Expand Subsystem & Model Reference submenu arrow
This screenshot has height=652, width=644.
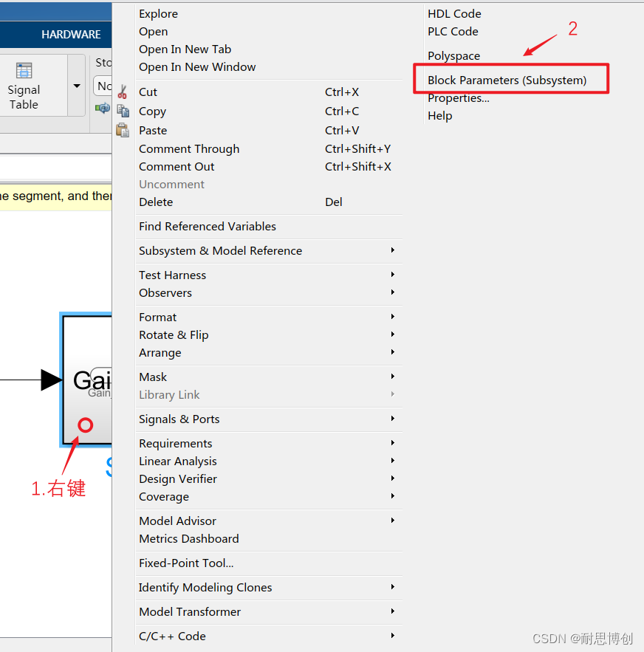click(x=392, y=250)
